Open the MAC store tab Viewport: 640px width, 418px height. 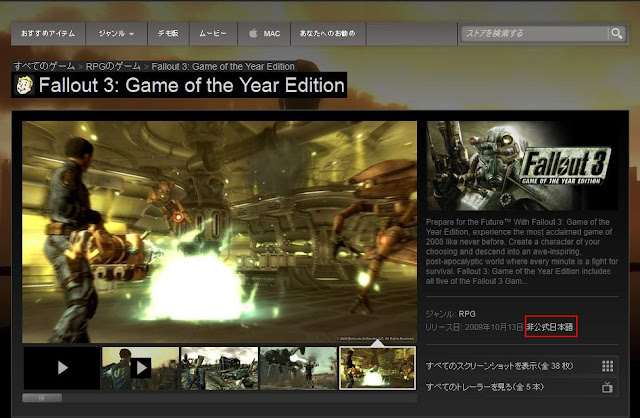tap(264, 33)
